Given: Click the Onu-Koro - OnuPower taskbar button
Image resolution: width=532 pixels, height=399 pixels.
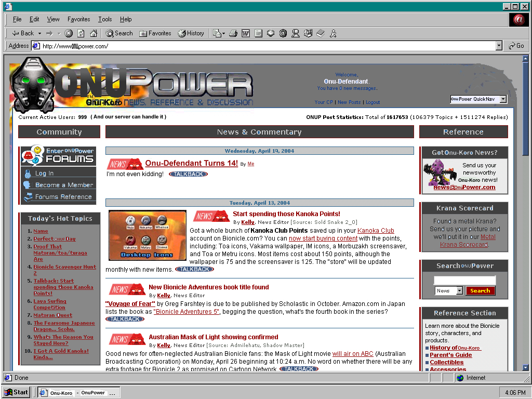Looking at the screenshot, I should tap(79, 393).
